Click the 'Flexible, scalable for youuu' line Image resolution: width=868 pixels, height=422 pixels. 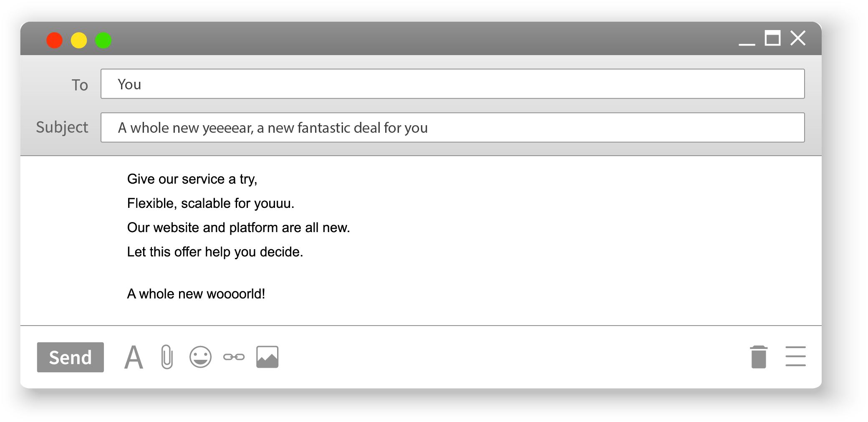211,203
